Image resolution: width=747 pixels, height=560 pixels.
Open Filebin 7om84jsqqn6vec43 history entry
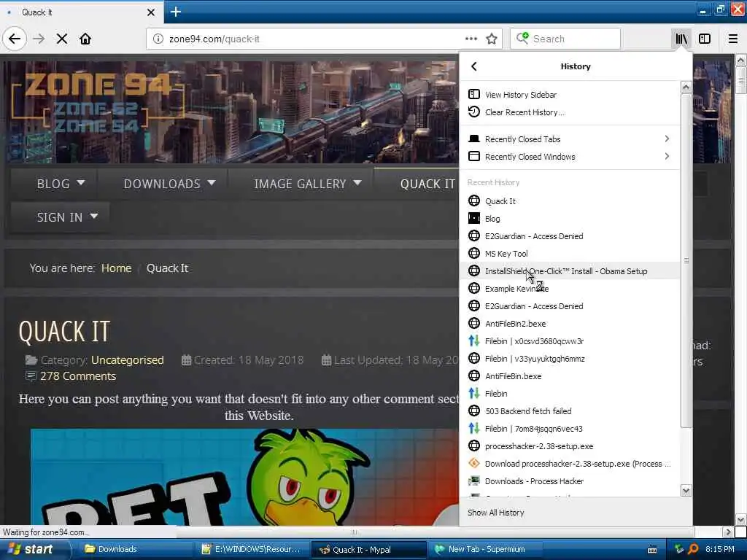tap(570, 429)
